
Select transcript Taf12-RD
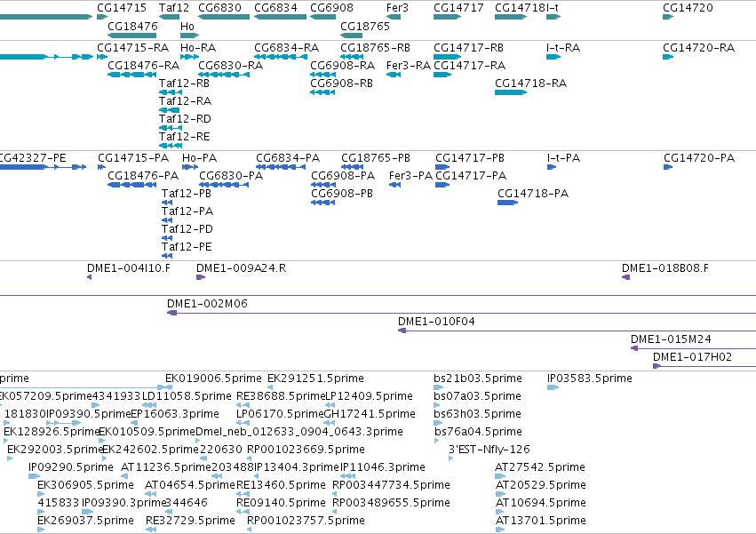[185, 119]
